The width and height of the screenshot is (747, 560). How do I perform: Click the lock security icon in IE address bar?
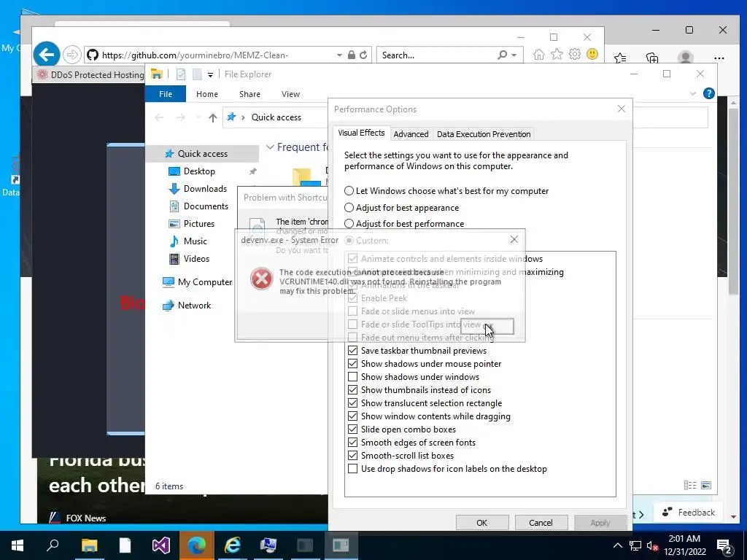point(351,55)
